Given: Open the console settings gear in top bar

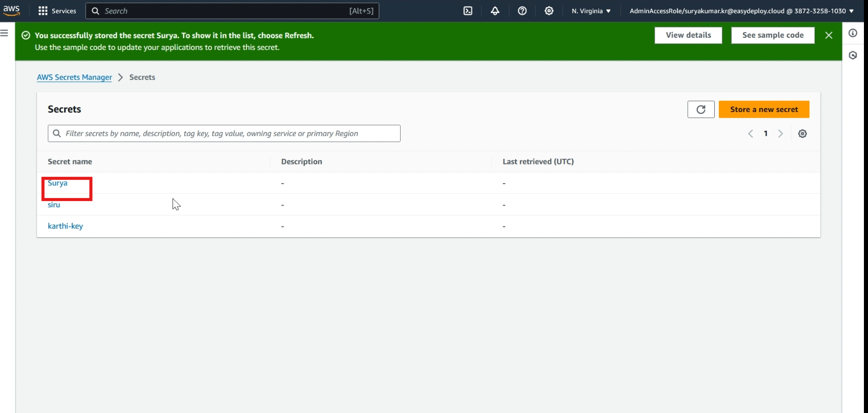Looking at the screenshot, I should pos(549,11).
